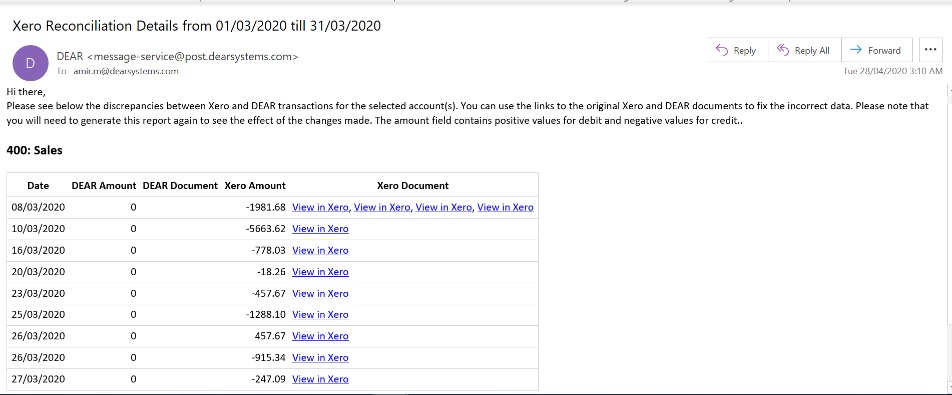Click the Xero Document column header

413,186
